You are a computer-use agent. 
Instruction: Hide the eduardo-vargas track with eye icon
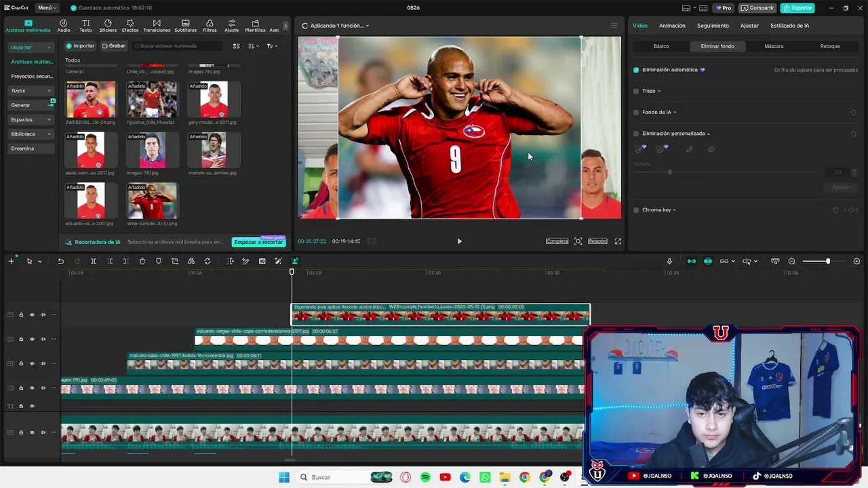pos(32,339)
